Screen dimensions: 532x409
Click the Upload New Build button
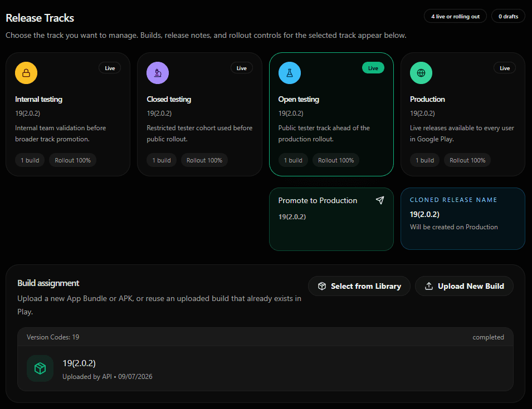(x=464, y=286)
